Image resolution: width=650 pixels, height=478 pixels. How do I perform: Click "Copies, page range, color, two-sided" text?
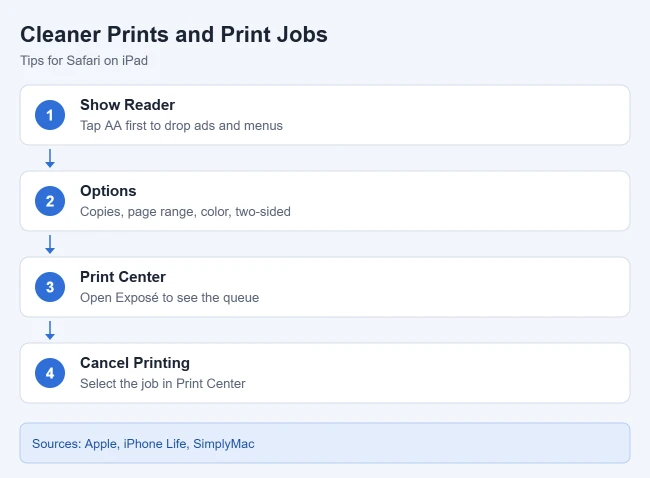tap(185, 211)
